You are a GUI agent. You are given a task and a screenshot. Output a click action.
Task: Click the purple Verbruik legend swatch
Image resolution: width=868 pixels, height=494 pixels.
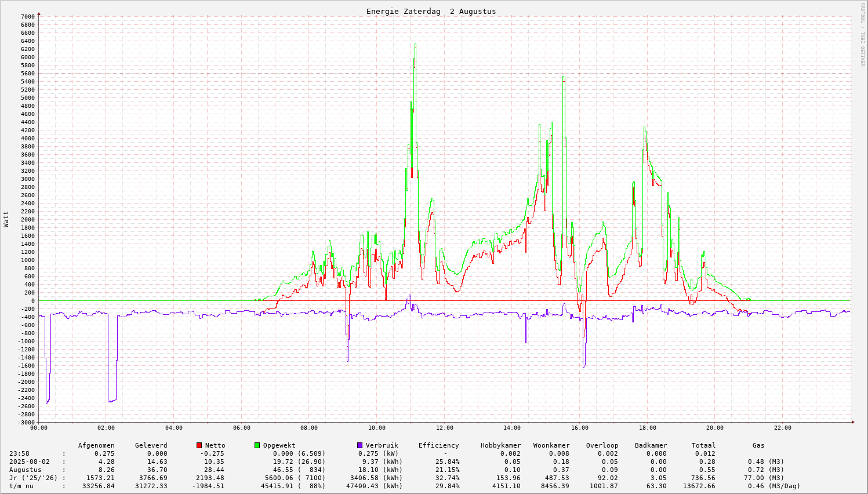click(360, 445)
